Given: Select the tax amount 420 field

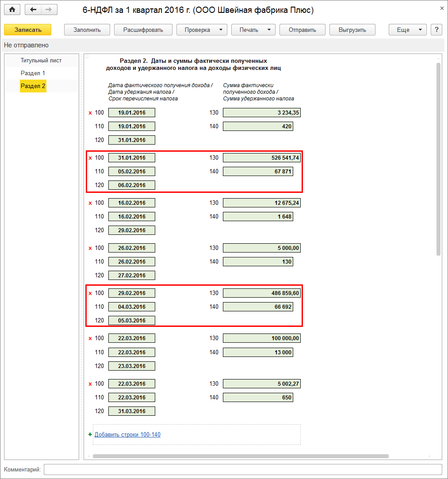Looking at the screenshot, I should (258, 126).
